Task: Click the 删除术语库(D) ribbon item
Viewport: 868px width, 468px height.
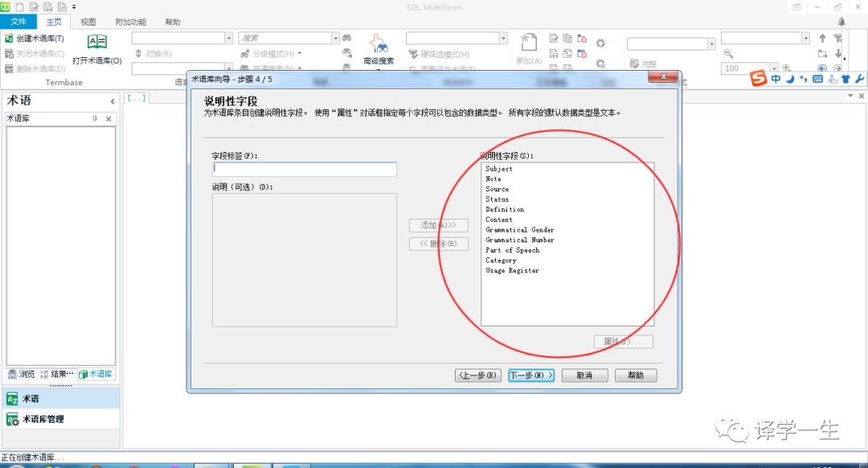Action: [35, 69]
